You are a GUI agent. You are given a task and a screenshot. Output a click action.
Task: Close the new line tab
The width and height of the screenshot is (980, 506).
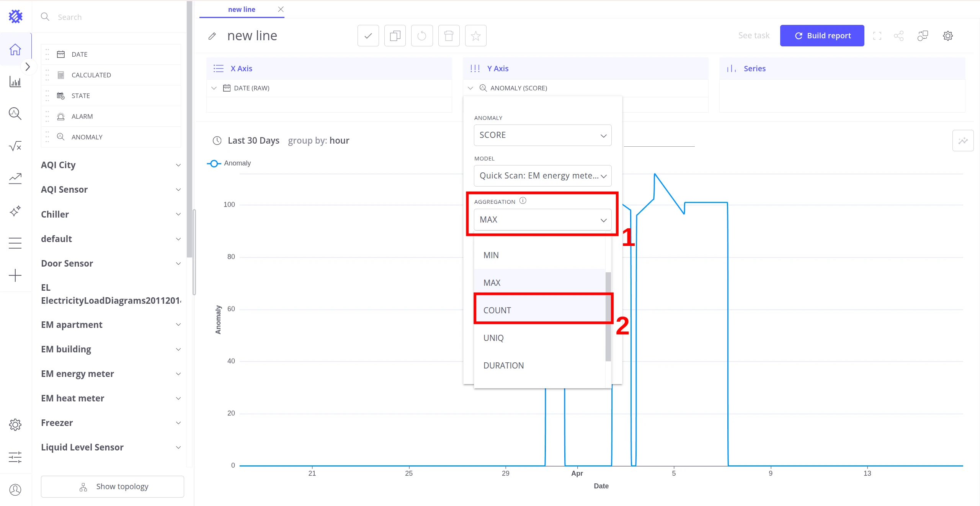click(x=281, y=9)
